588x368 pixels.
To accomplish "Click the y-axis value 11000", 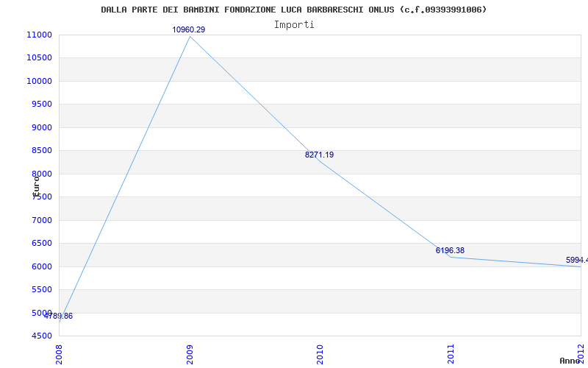I will [x=39, y=35].
